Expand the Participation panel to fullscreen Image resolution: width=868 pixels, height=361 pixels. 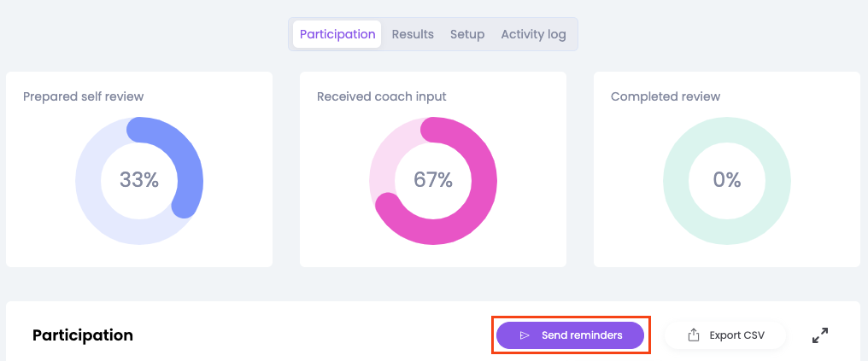[x=820, y=335]
